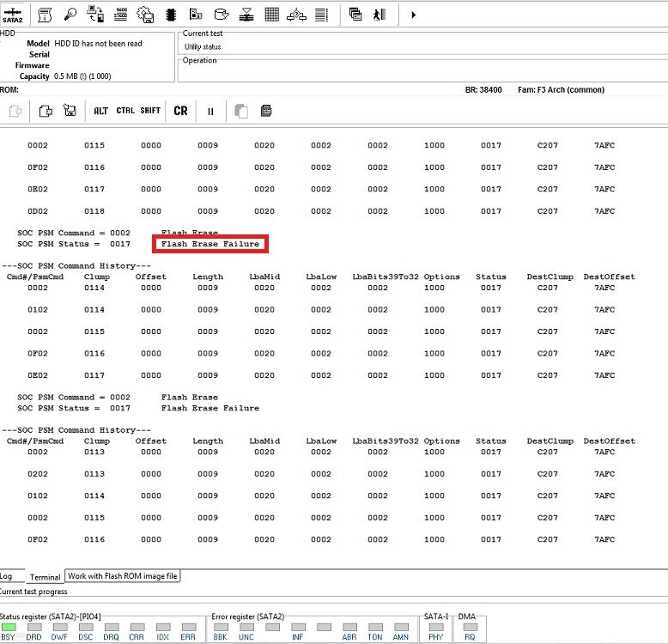Click the exit running man icon

(x=380, y=15)
